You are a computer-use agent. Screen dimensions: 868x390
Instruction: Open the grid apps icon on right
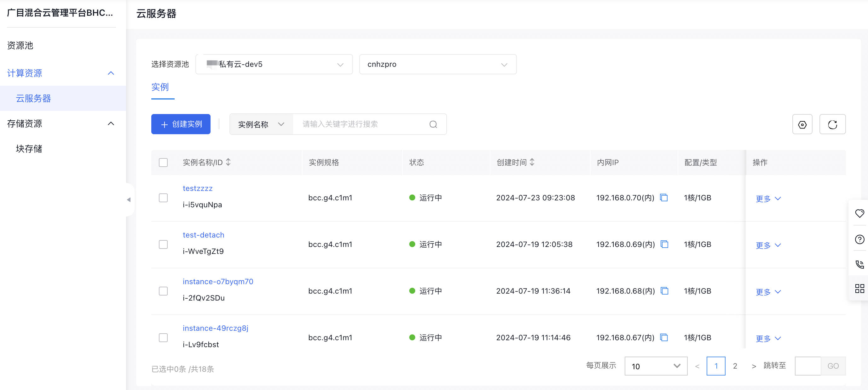pos(859,288)
